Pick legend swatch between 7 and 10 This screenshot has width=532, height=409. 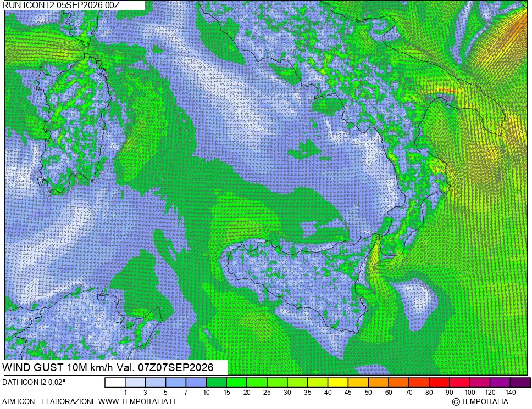tap(196, 383)
